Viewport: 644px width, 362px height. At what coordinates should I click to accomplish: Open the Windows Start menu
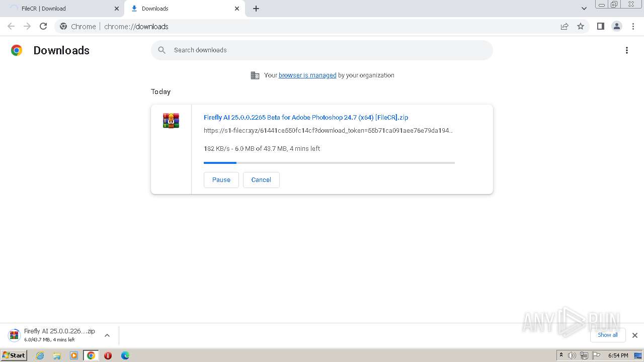[14, 355]
